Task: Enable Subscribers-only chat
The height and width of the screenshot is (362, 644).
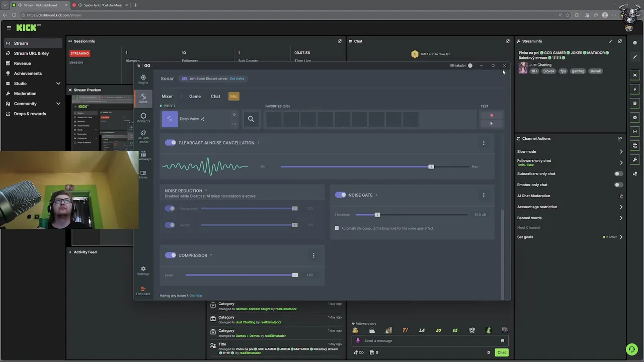Action: pos(618,173)
